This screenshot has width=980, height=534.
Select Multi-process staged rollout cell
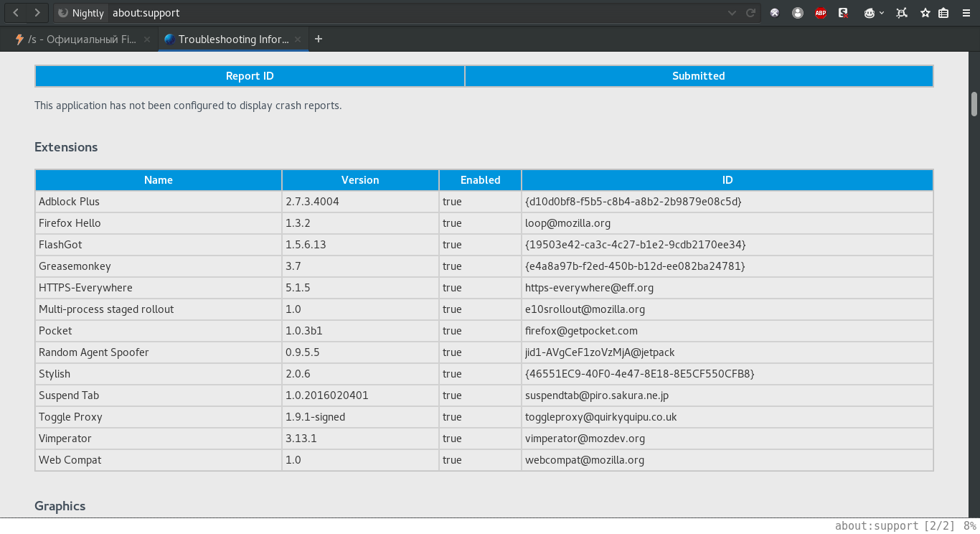tap(159, 309)
